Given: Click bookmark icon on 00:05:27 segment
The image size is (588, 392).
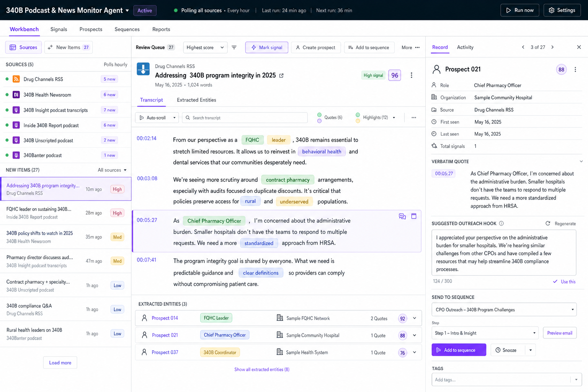Looking at the screenshot, I should pyautogui.click(x=414, y=216).
